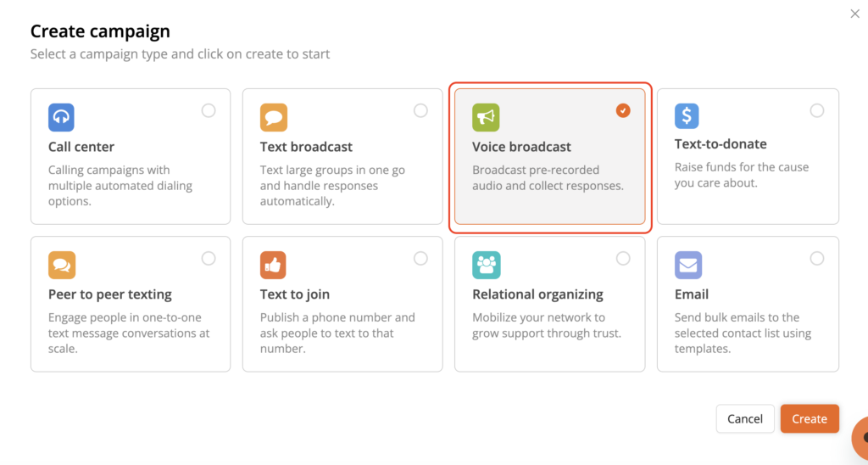868x465 pixels.
Task: Select the Text-to-donate radio button
Action: tap(817, 110)
